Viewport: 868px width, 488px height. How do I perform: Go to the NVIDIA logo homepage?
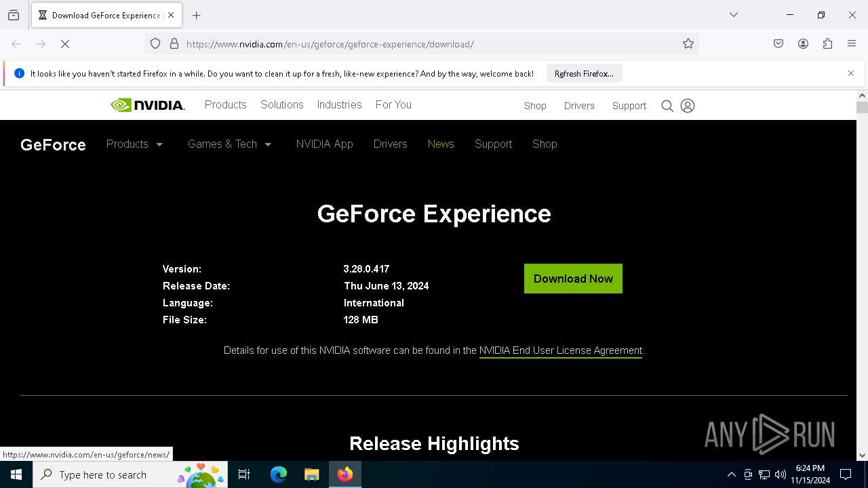147,105
